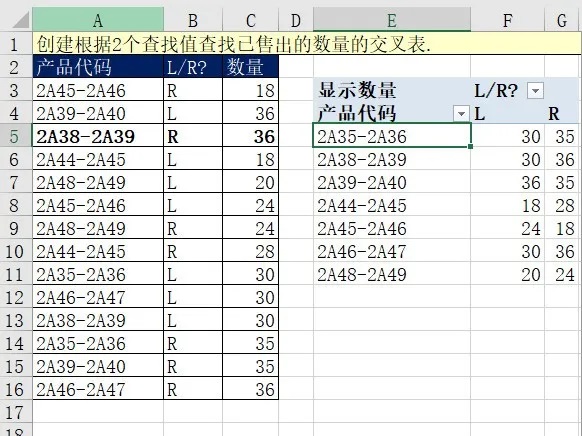Select row 16 header
This screenshot has height=436, width=582.
click(x=16, y=389)
